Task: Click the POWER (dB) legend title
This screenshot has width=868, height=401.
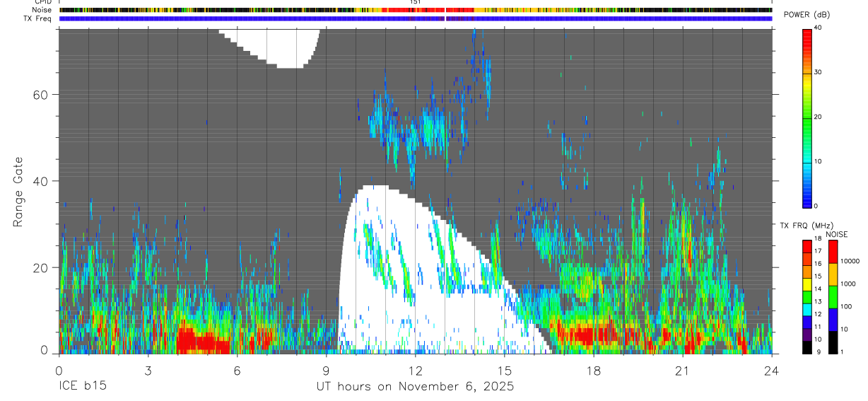Action: [807, 15]
